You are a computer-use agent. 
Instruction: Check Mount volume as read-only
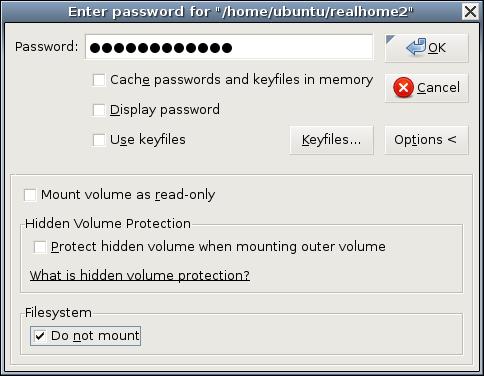point(30,195)
